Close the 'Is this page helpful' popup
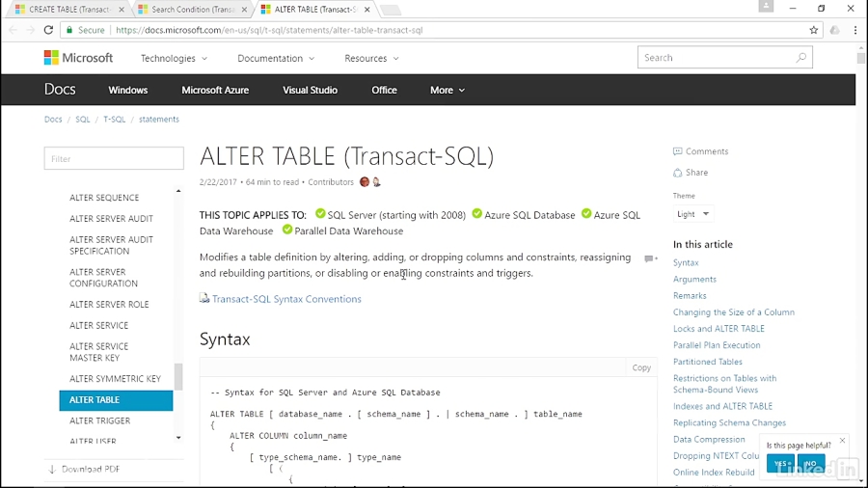The width and height of the screenshot is (868, 488). [x=842, y=441]
